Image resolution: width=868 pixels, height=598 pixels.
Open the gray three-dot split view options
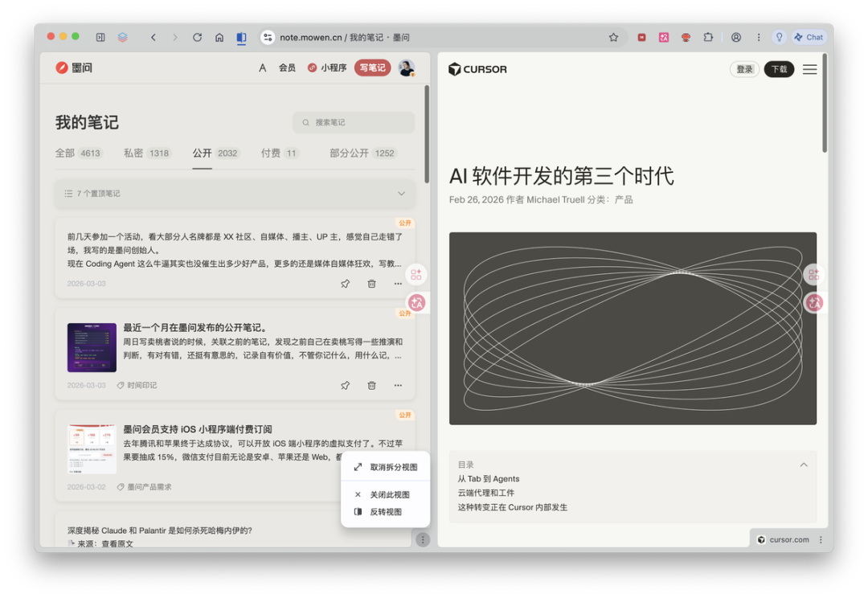[x=423, y=539]
